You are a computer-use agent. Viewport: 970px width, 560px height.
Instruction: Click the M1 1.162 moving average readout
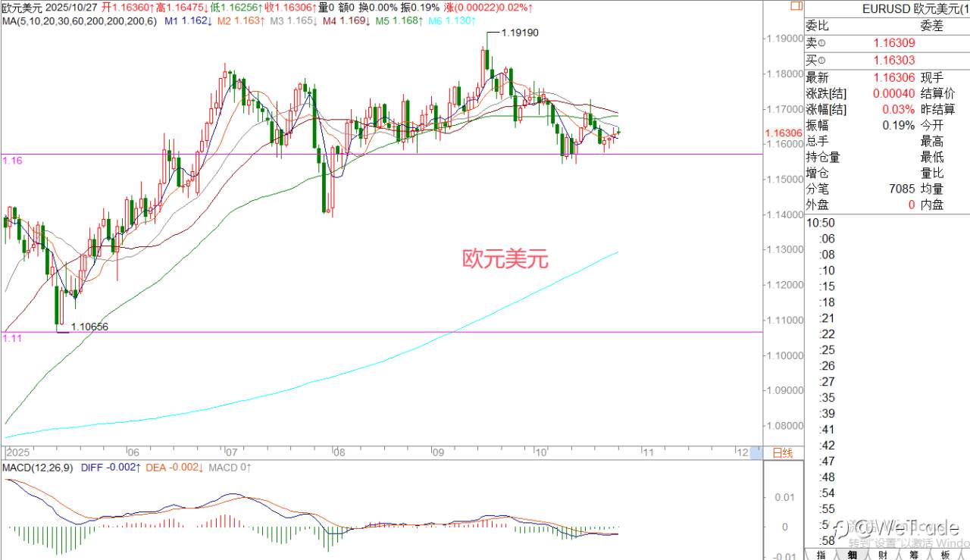pyautogui.click(x=187, y=21)
